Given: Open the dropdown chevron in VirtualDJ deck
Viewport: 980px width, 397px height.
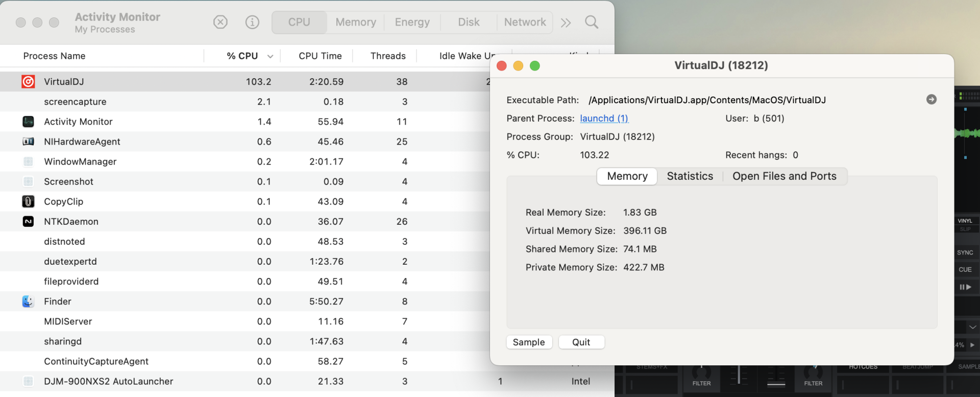Looking at the screenshot, I should pos(972,327).
